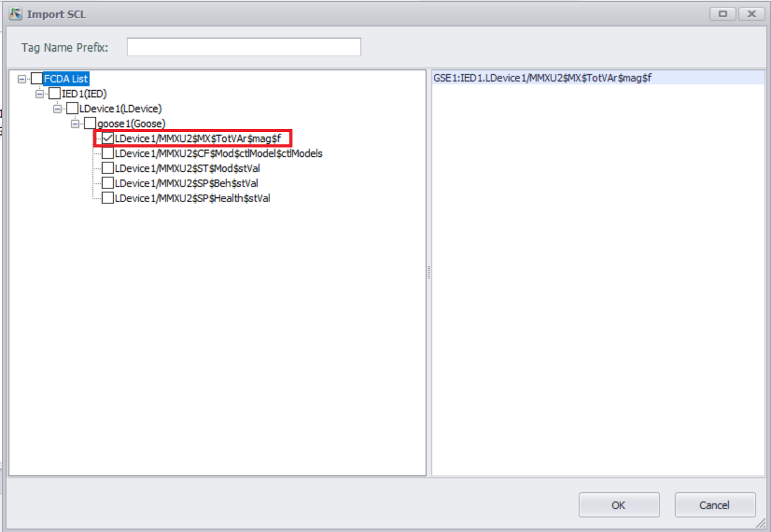Viewport: 771px width, 532px height.
Task: Check the CF$Mod$ctlModel$ctlModels checkbox
Action: click(108, 153)
